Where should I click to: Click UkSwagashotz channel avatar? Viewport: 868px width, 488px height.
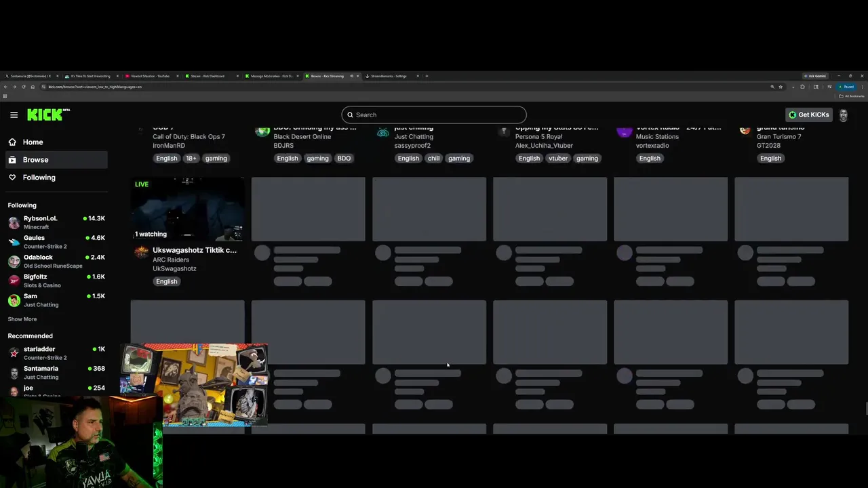(141, 252)
